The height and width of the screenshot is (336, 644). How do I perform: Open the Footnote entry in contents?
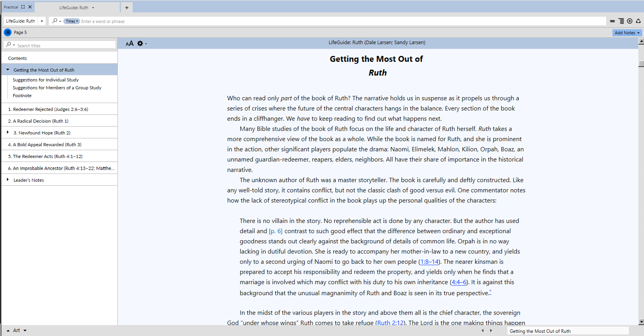pos(22,95)
